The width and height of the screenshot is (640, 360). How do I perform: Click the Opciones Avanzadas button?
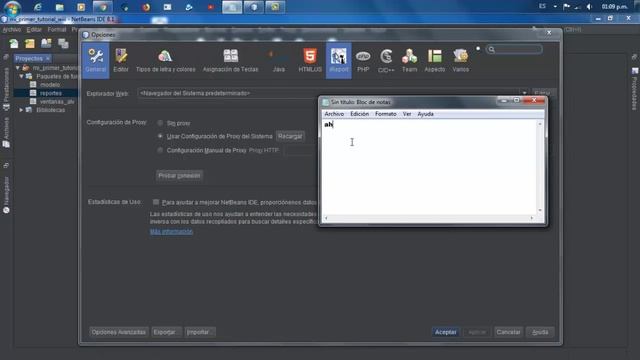[x=118, y=332]
